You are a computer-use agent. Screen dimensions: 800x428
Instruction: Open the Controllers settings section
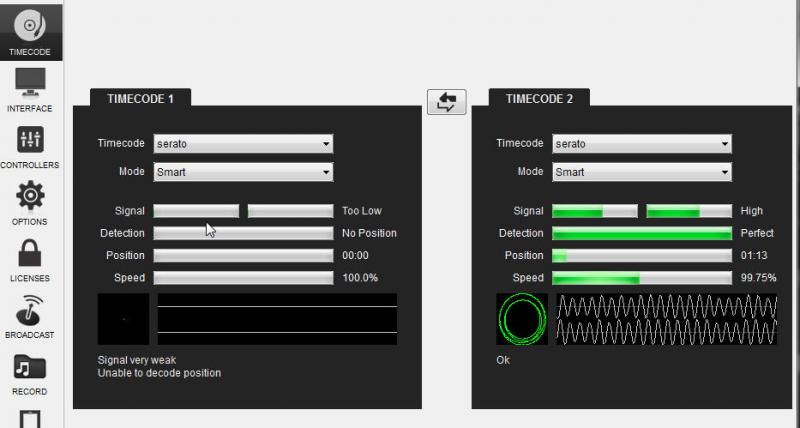[x=30, y=147]
